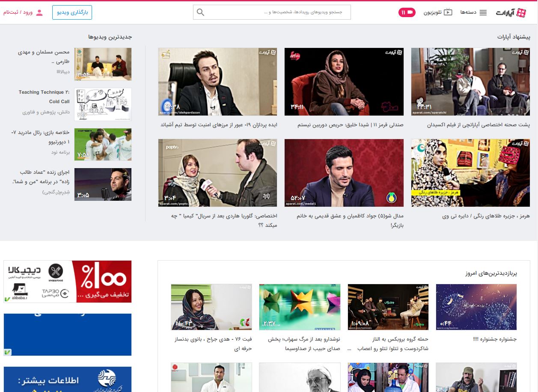The image size is (538, 392).
Task: Click the search magnifier icon
Action: pyautogui.click(x=200, y=12)
